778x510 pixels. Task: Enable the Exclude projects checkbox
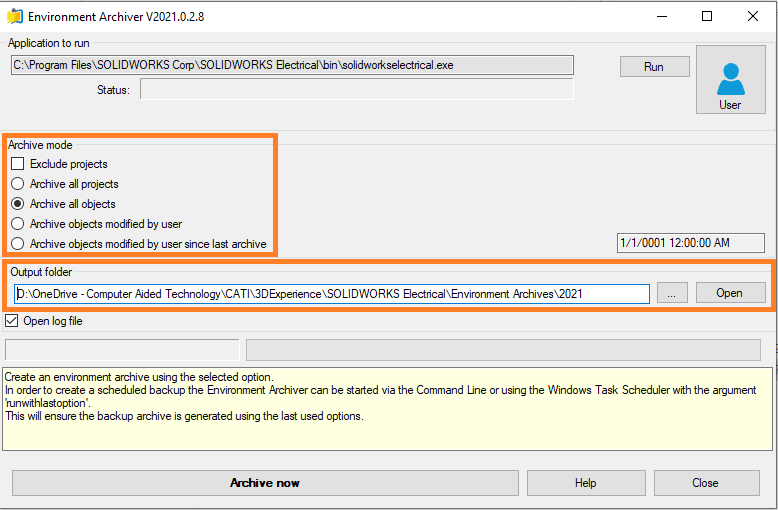click(x=18, y=164)
